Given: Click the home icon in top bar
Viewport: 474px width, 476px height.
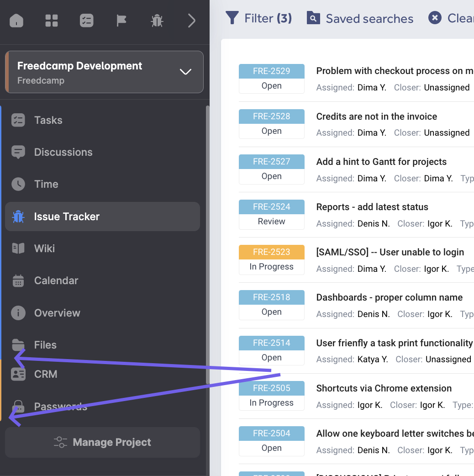Looking at the screenshot, I should point(16,21).
